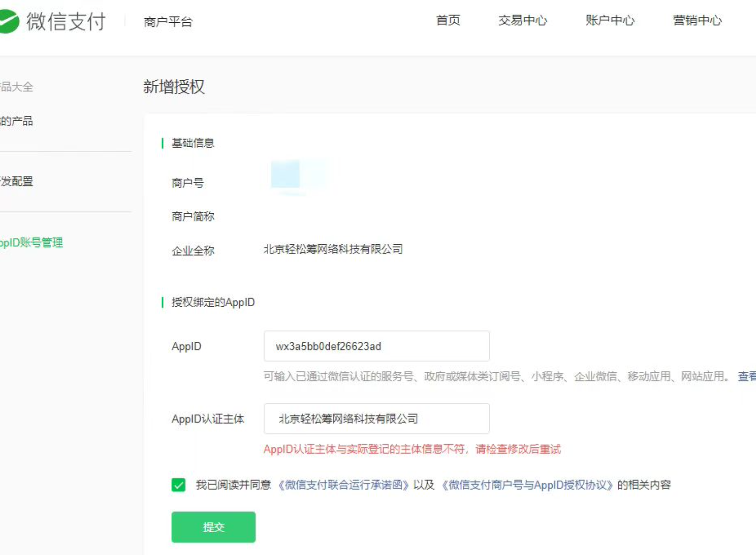Click the 商户号 label
The height and width of the screenshot is (555, 756).
(187, 183)
